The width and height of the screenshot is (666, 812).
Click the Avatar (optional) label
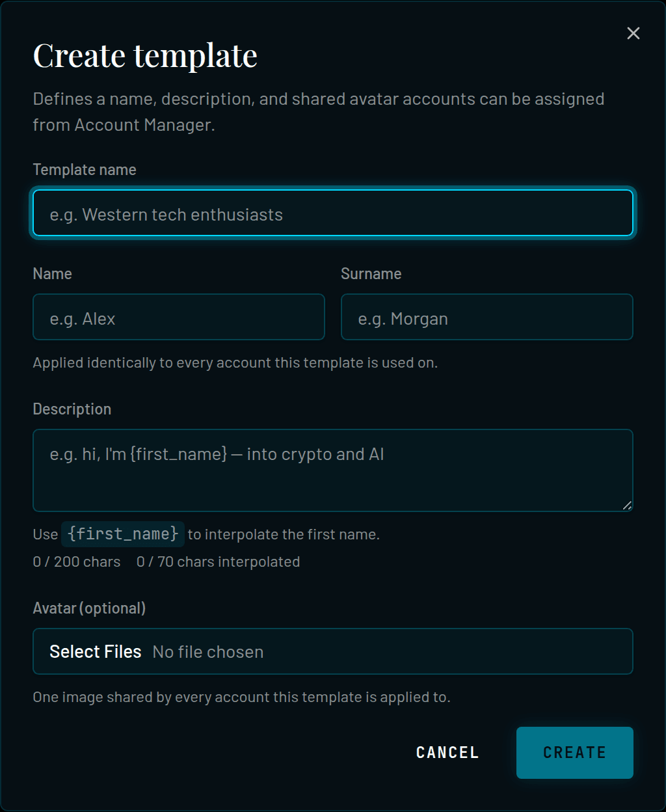click(89, 608)
